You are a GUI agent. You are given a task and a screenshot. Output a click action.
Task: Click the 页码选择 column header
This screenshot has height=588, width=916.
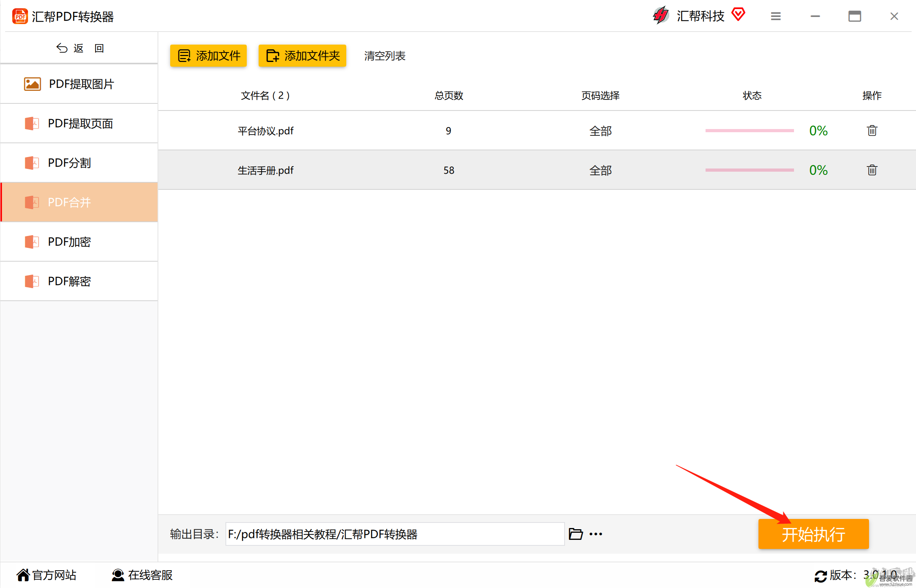click(601, 96)
